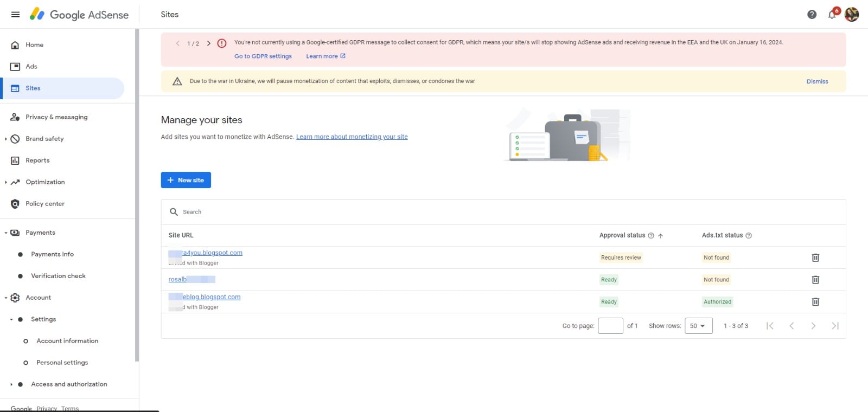
Task: Click the Ads icon in sidebar
Action: [15, 67]
